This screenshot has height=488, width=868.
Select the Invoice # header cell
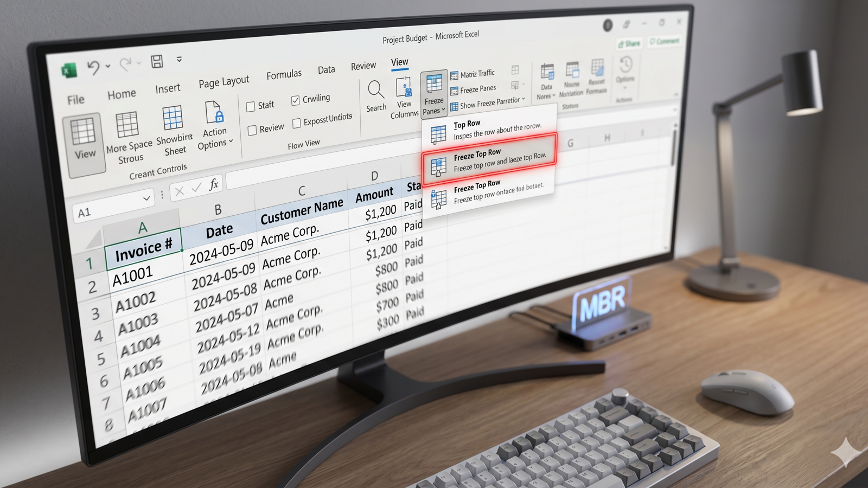(144, 250)
